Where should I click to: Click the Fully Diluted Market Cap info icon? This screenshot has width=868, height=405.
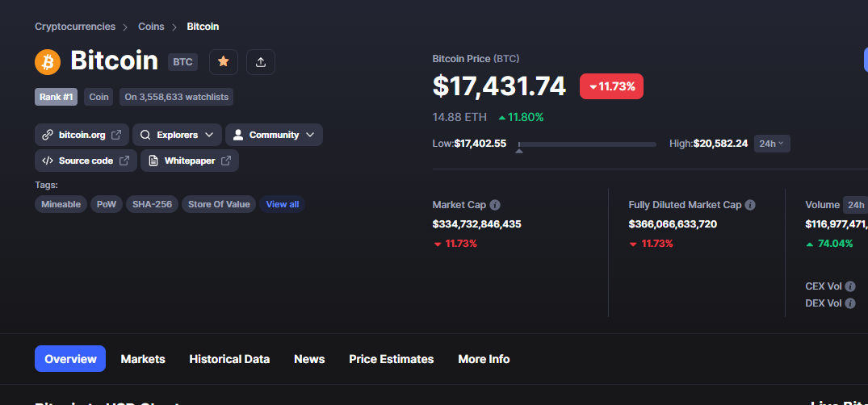pos(750,205)
